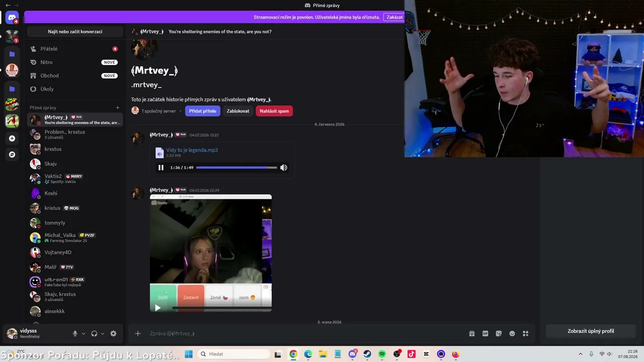Open Úkoly tab
The height and width of the screenshot is (362, 644).
(x=74, y=89)
